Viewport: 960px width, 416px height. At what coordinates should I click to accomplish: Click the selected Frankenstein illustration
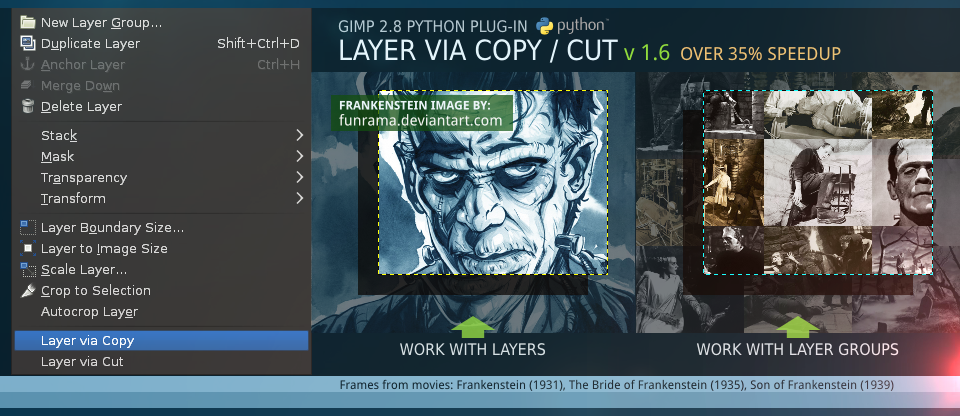(x=493, y=183)
